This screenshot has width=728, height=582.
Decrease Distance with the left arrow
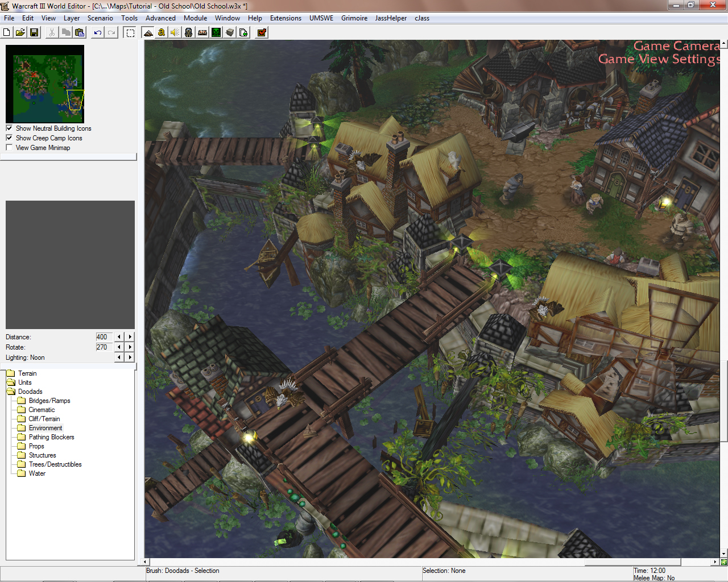pos(119,337)
